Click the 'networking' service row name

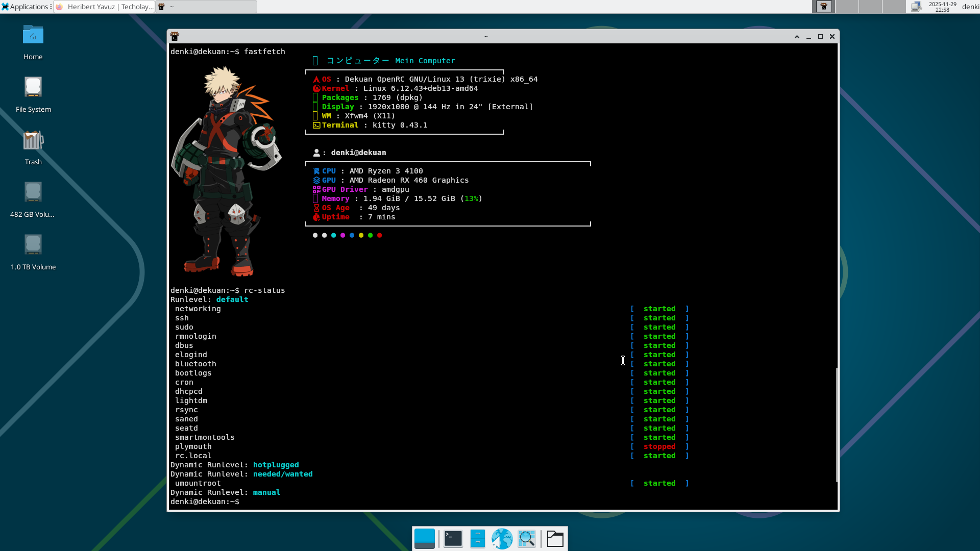(x=198, y=309)
